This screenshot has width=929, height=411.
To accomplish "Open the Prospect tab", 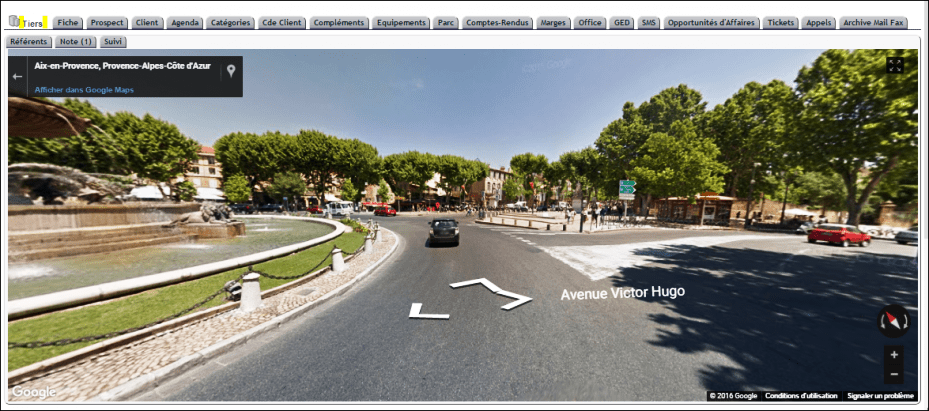I will (108, 23).
